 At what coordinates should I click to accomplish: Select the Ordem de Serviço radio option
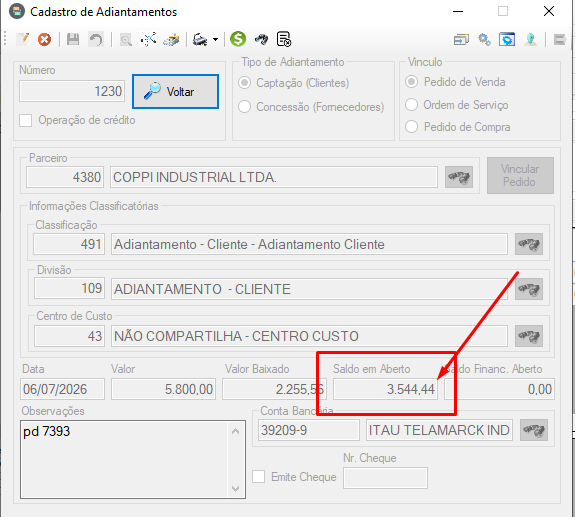tap(411, 105)
